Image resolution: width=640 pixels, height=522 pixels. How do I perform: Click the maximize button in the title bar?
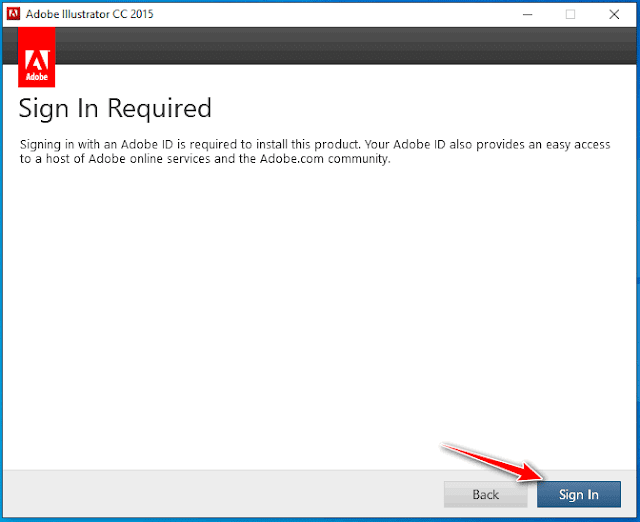[x=570, y=14]
